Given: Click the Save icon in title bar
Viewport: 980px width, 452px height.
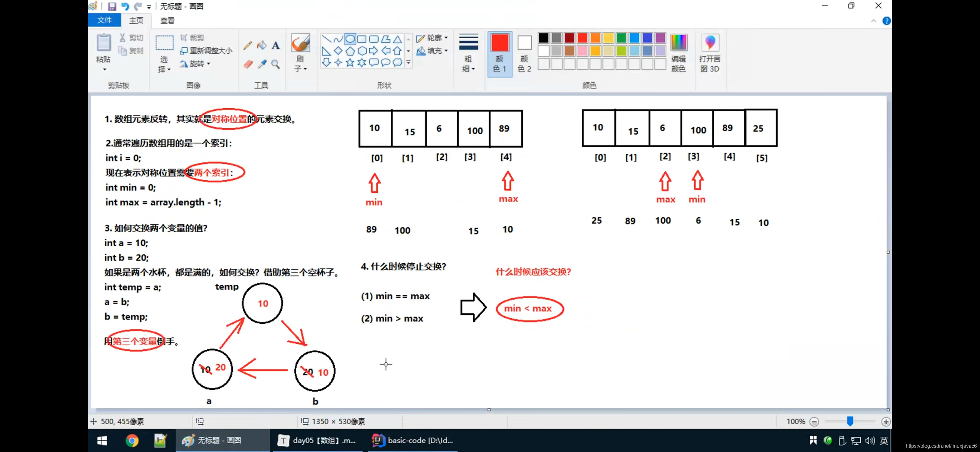Looking at the screenshot, I should [x=112, y=7].
